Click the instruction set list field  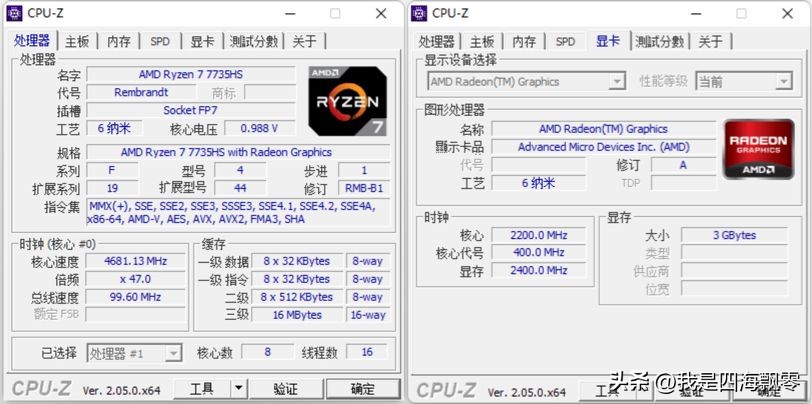coord(238,212)
